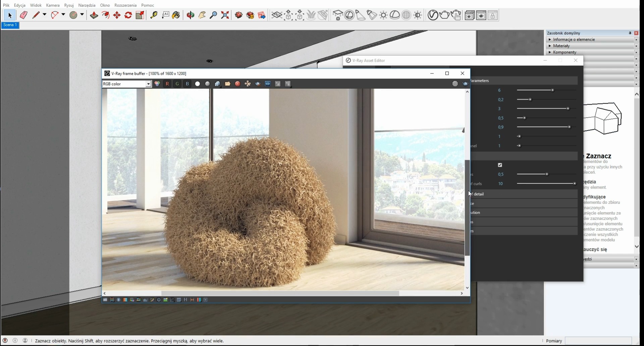Start V-Ray render teapot icon
Viewport: 644px width, 346px height.
pos(444,15)
